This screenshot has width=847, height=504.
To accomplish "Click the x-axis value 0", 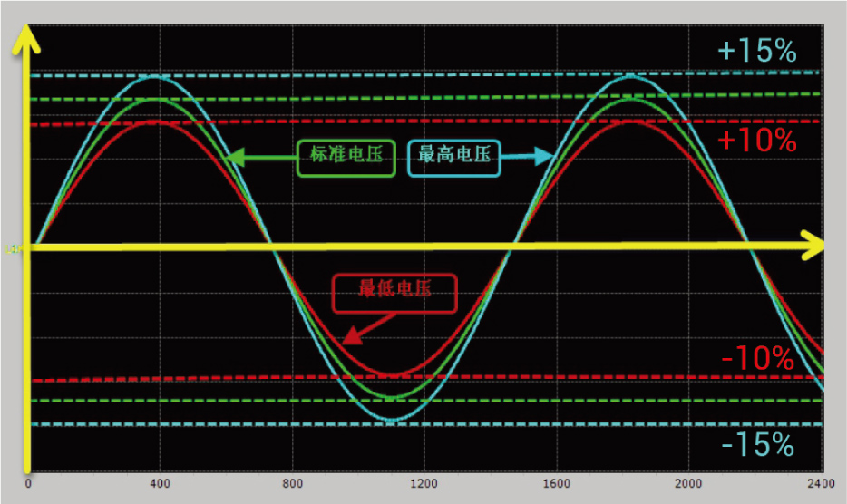I will 28,483.
